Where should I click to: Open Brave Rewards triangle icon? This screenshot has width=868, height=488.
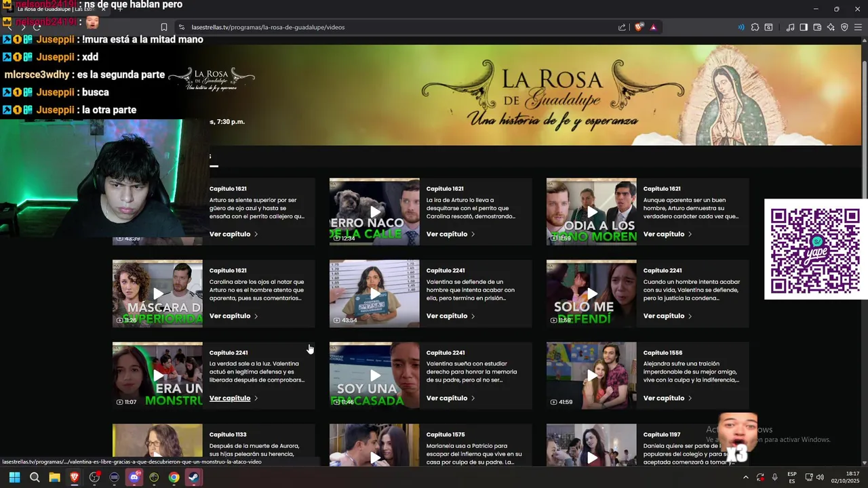[653, 27]
